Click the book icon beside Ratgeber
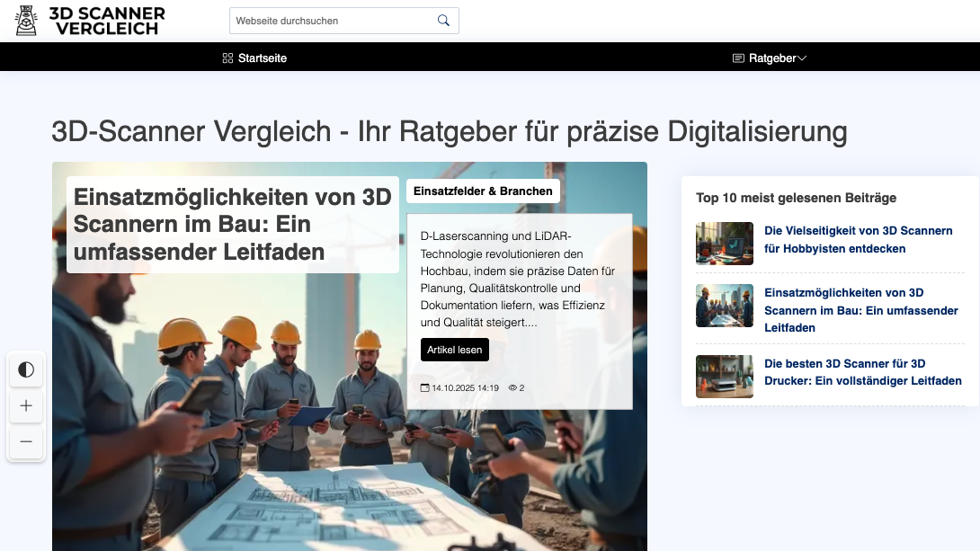The image size is (980, 551). [x=736, y=58]
